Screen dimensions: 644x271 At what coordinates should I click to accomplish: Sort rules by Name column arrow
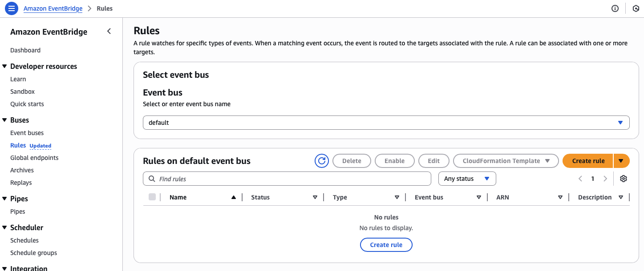point(233,197)
